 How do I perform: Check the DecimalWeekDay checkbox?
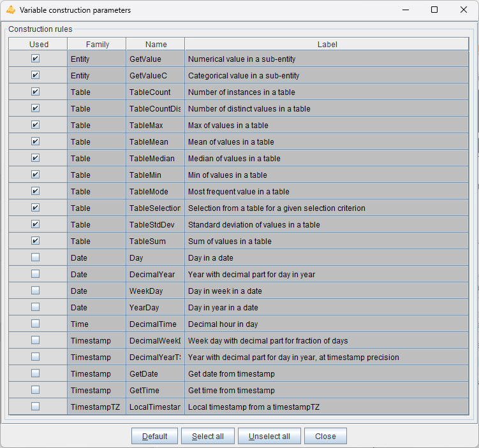(36, 340)
